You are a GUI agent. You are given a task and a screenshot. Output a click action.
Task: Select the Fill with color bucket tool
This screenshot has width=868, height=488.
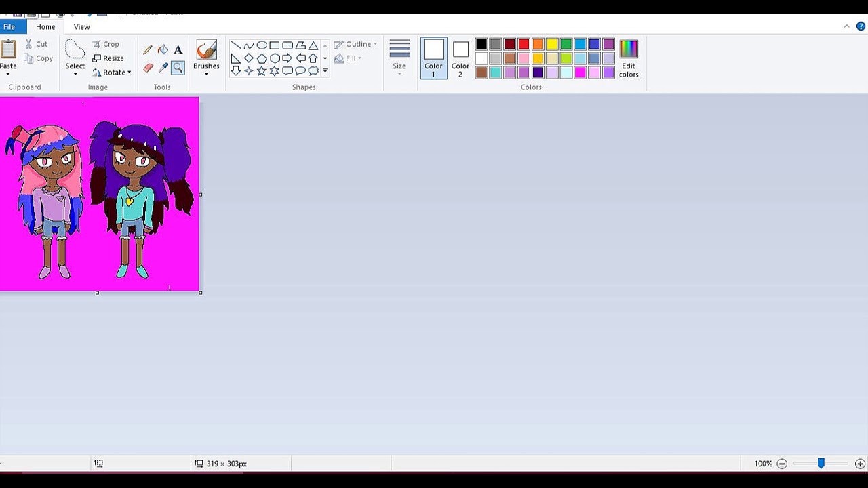coord(163,49)
